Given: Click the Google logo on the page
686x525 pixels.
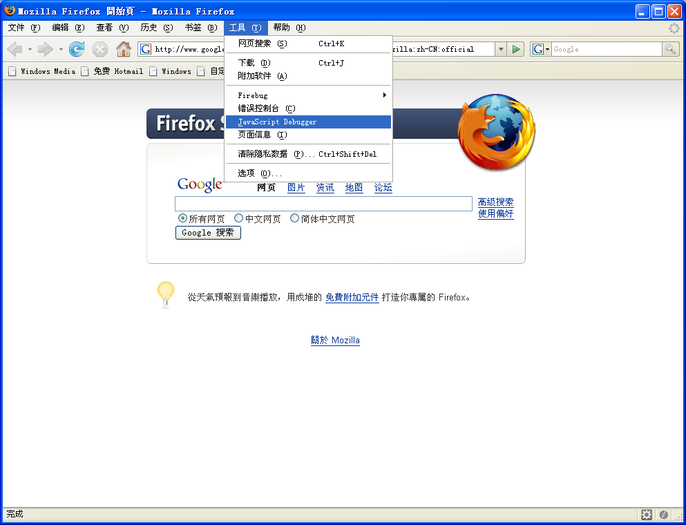Looking at the screenshot, I should click(x=200, y=185).
